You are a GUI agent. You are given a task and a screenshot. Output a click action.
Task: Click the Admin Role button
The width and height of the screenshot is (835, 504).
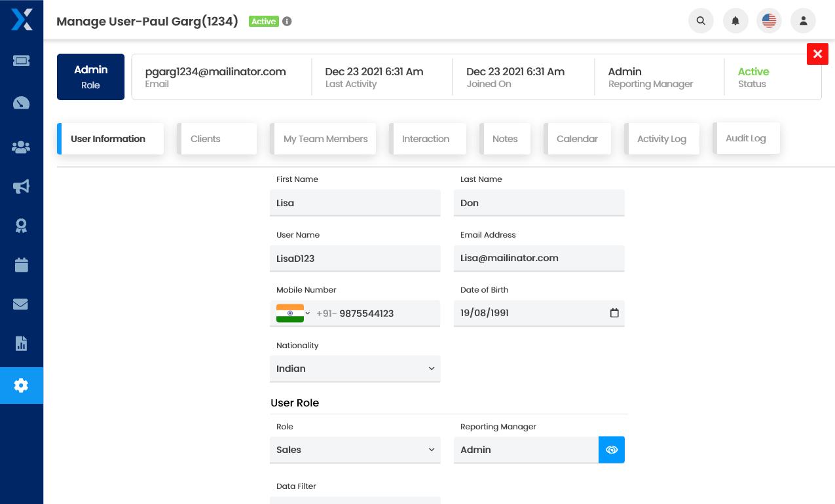pyautogui.click(x=90, y=77)
